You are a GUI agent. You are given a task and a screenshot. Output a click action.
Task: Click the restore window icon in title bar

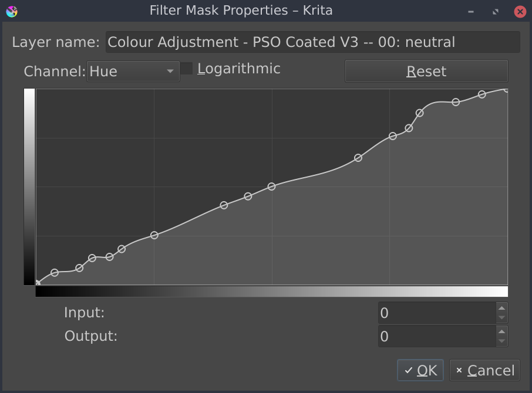494,11
